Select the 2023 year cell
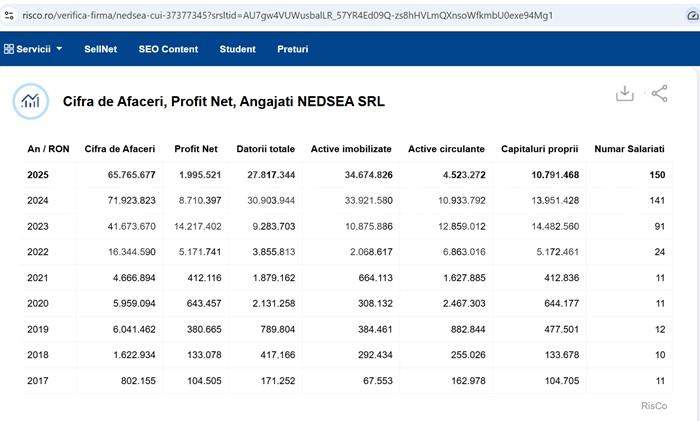This screenshot has width=700, height=421. tap(38, 226)
